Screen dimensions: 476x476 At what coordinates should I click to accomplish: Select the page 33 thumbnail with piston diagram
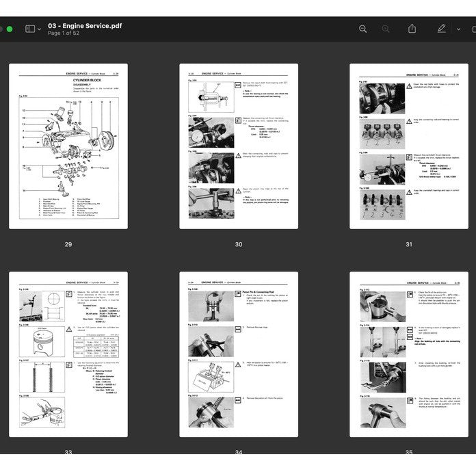(x=68, y=354)
